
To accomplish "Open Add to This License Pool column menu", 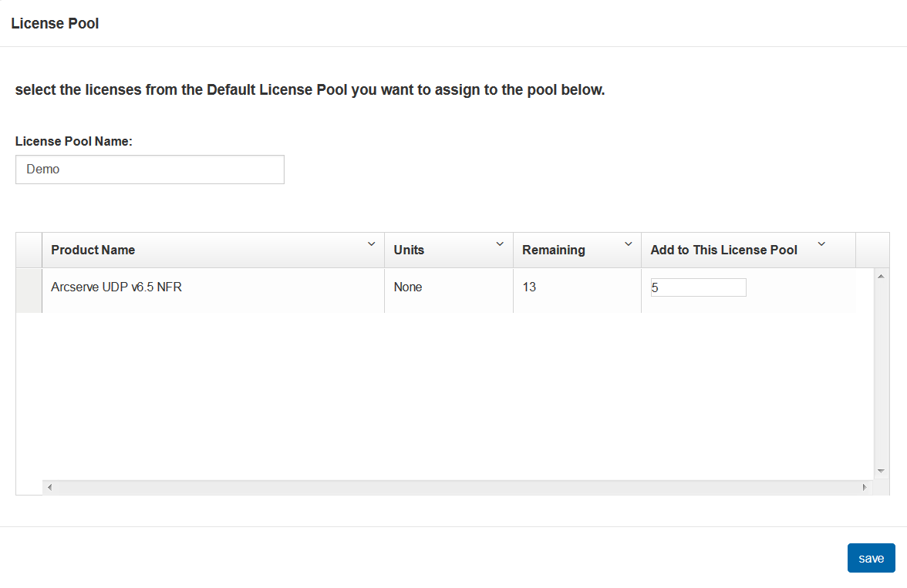I will 821,244.
